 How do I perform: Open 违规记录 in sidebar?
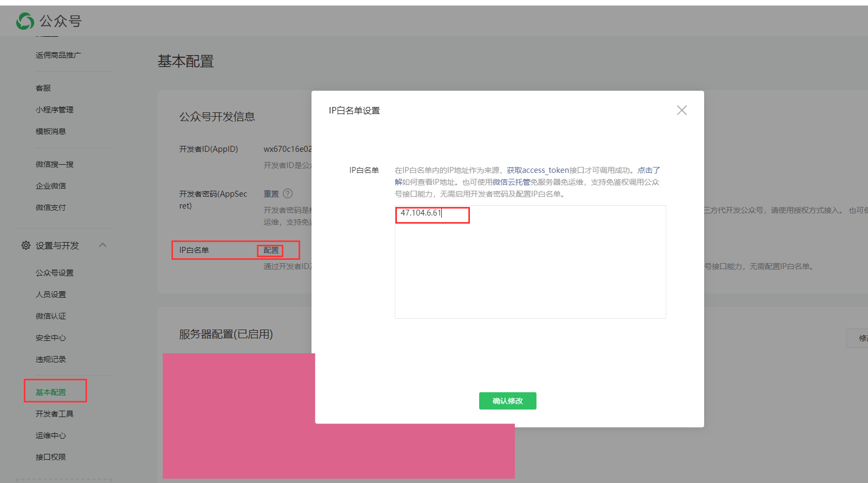click(x=51, y=359)
